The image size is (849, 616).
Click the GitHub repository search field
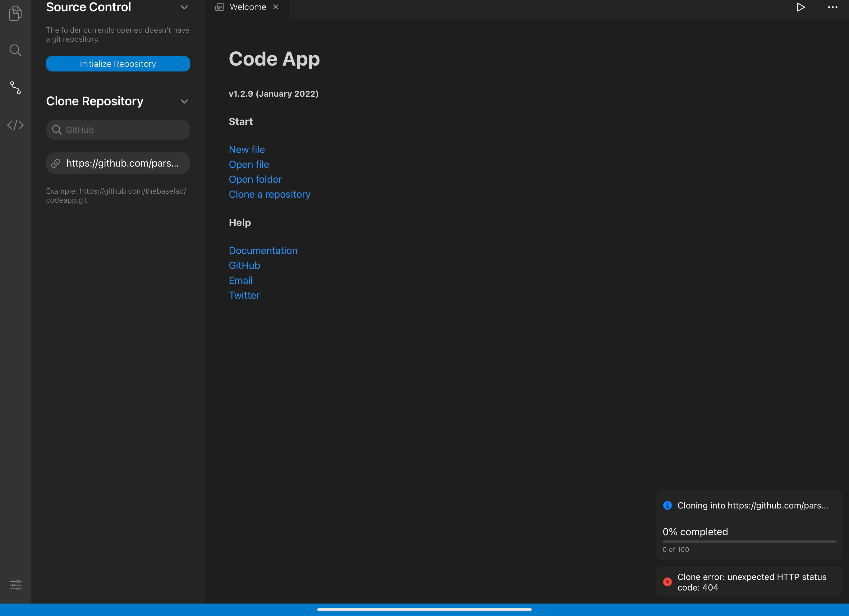tap(118, 130)
